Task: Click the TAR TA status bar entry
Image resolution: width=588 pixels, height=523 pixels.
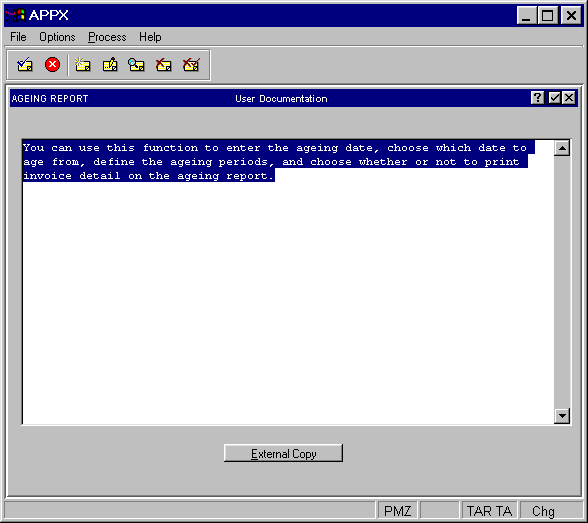Action: coord(489,511)
